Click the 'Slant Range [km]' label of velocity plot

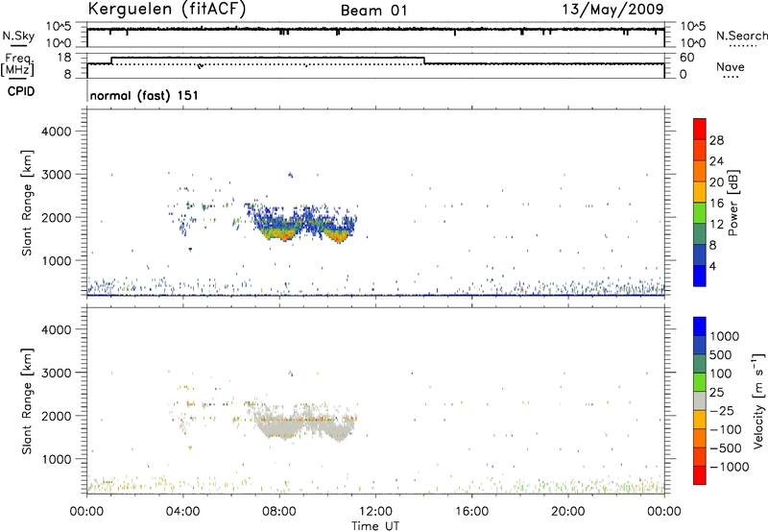(x=27, y=401)
